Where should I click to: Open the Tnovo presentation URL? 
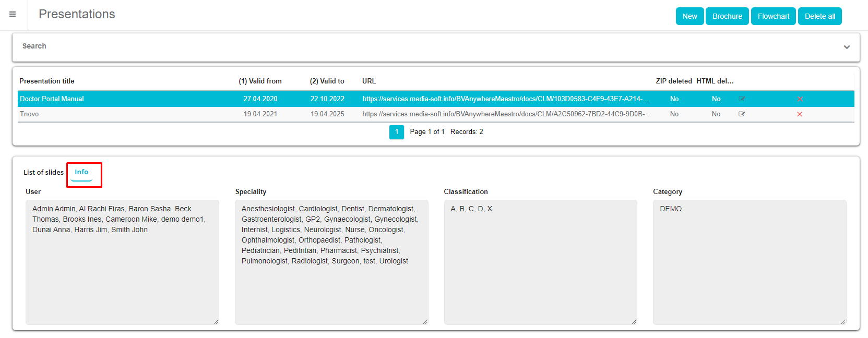click(506, 114)
